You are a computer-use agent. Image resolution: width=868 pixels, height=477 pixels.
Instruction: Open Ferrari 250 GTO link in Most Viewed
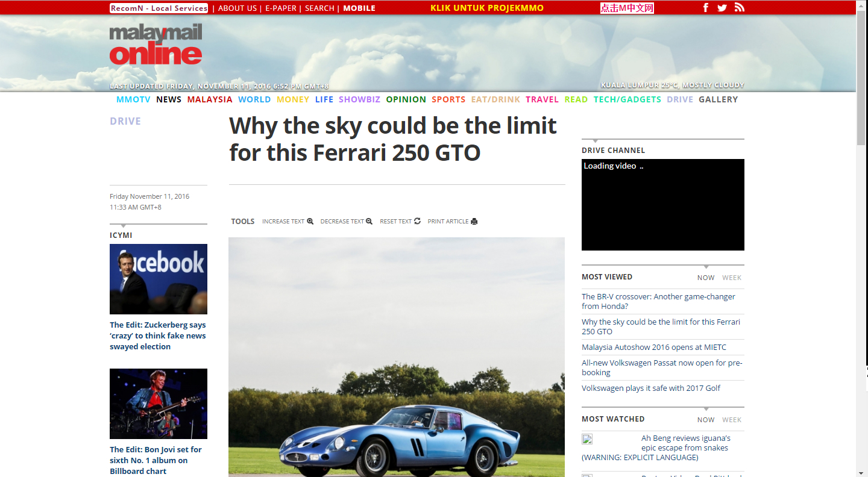click(661, 326)
